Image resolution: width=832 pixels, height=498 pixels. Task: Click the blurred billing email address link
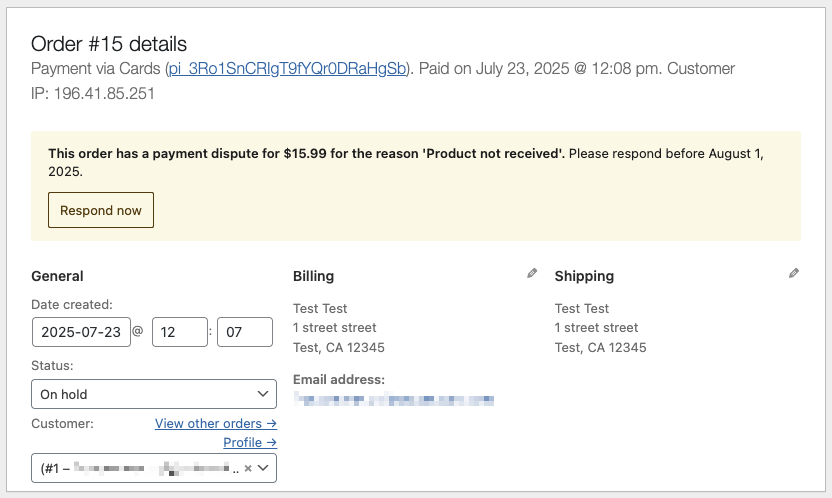pyautogui.click(x=394, y=399)
